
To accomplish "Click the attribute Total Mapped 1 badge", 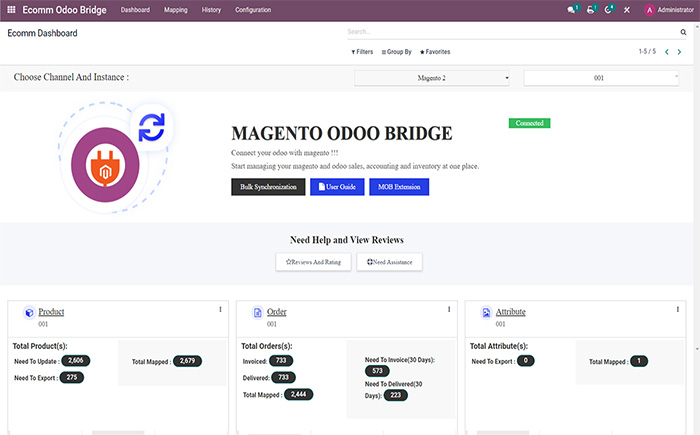I will (639, 361).
